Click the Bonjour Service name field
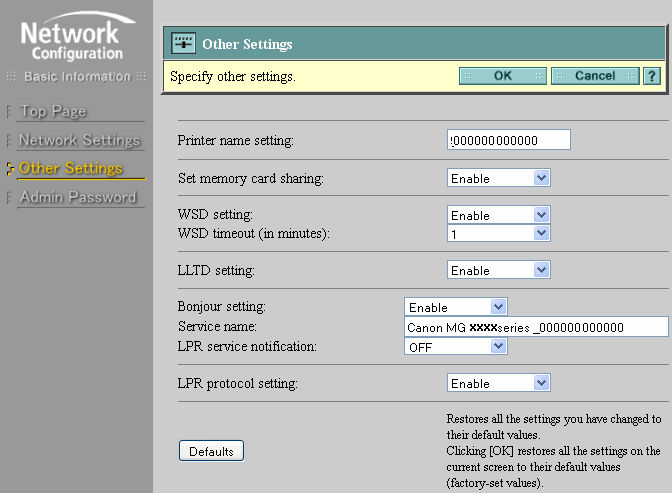Image resolution: width=672 pixels, height=493 pixels. (535, 327)
